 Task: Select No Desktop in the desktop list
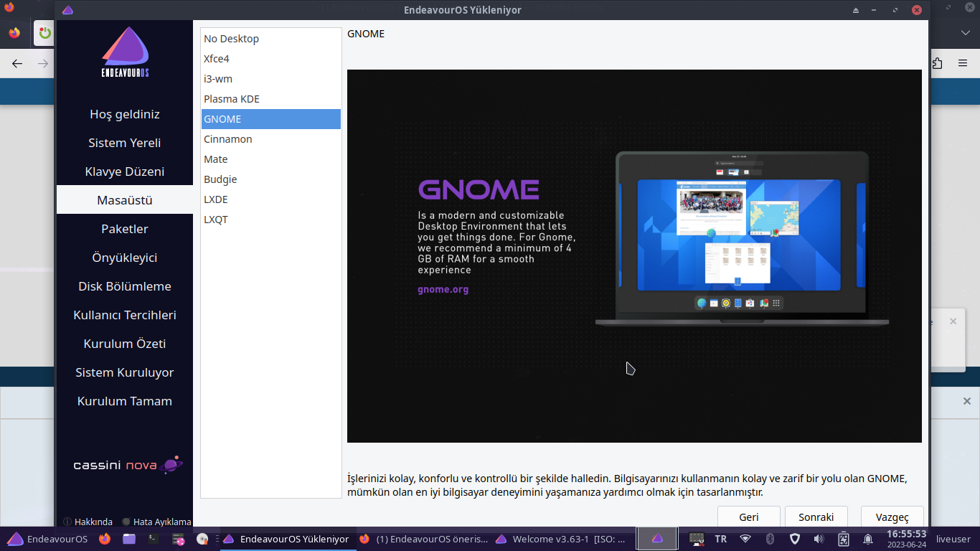pyautogui.click(x=271, y=39)
